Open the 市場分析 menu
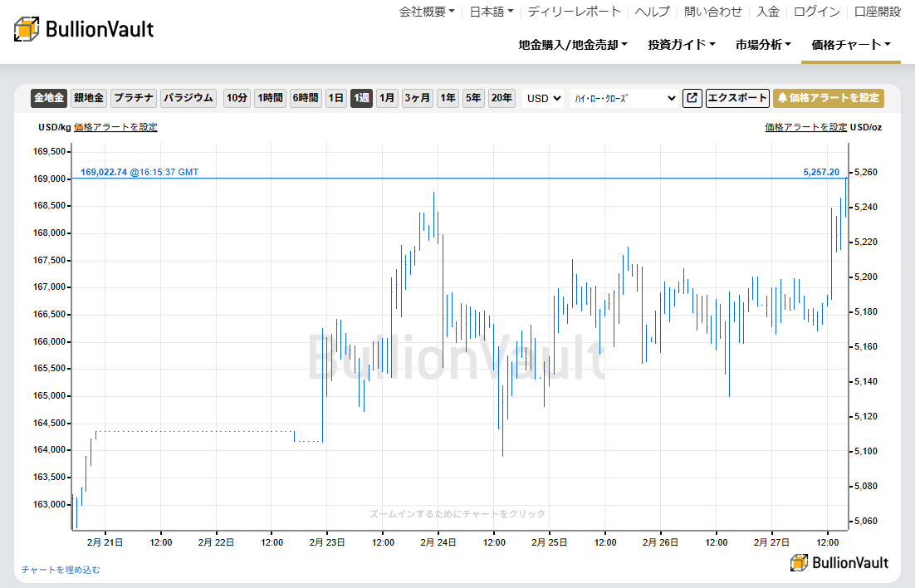Image resolution: width=915 pixels, height=588 pixels. coord(761,44)
